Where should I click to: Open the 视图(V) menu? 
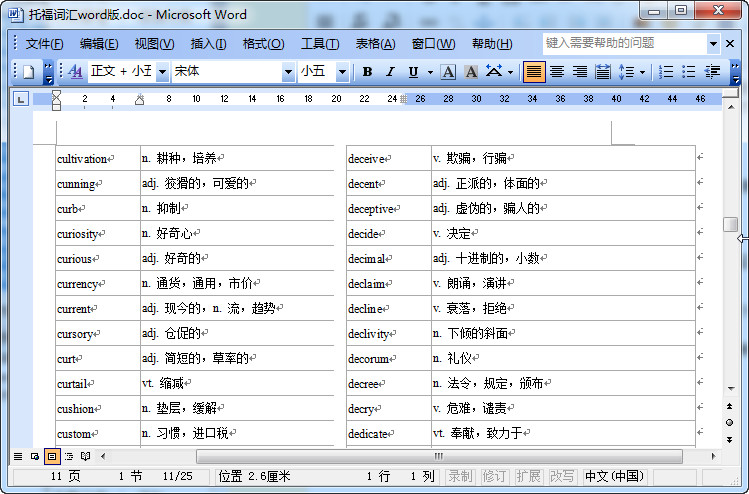point(154,44)
